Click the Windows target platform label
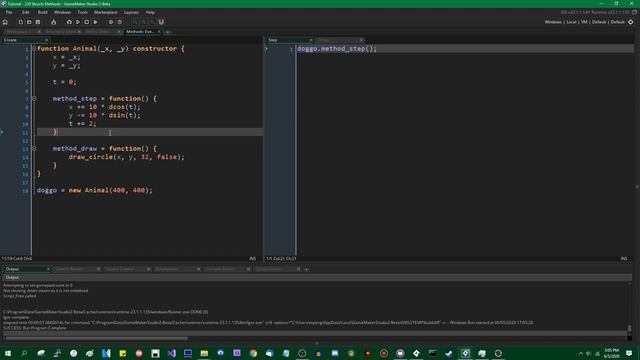Screen dimensions: 640x360 (553, 22)
